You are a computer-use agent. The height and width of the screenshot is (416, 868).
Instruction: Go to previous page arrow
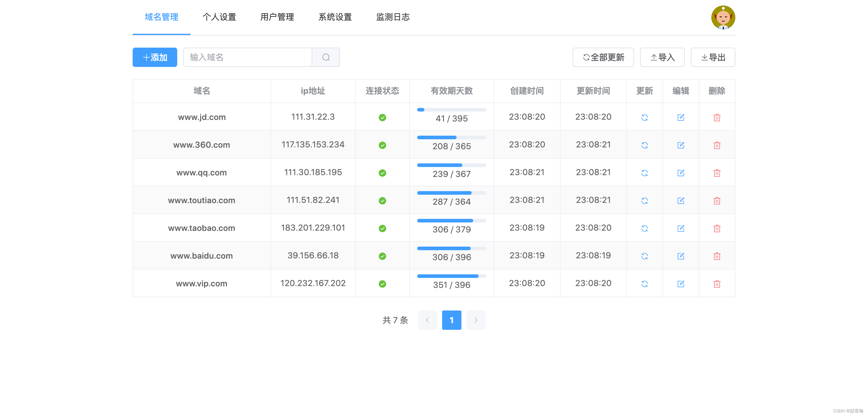coord(427,320)
